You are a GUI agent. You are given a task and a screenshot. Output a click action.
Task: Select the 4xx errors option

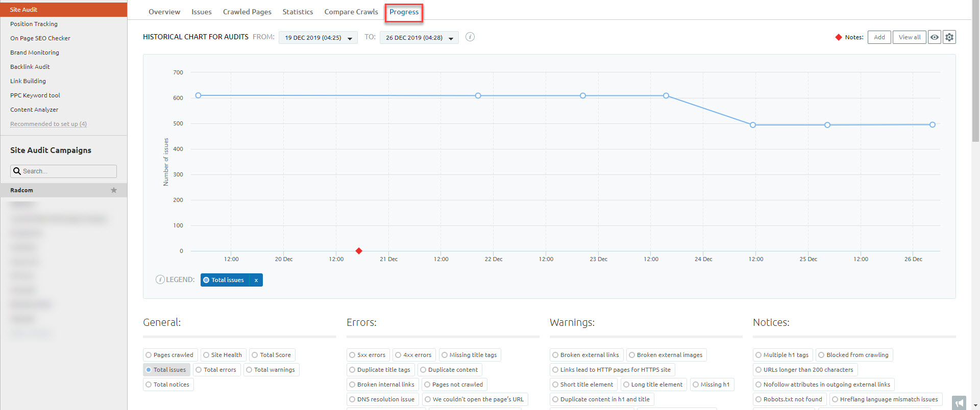pyautogui.click(x=398, y=355)
